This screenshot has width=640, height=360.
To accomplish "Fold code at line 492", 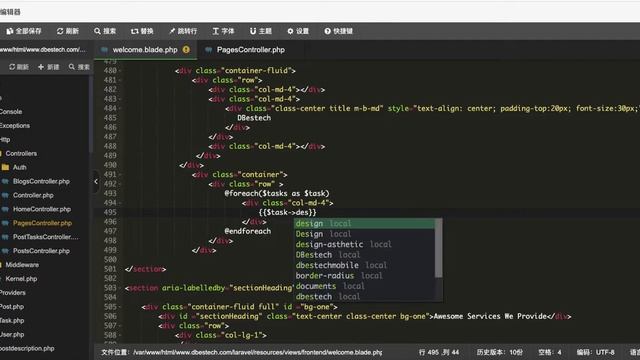I will [x=120, y=184].
